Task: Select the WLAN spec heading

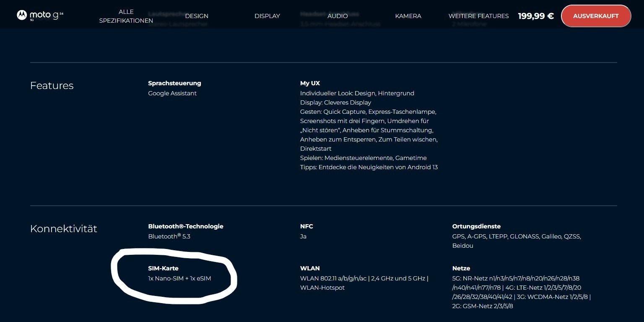Action: (310, 268)
